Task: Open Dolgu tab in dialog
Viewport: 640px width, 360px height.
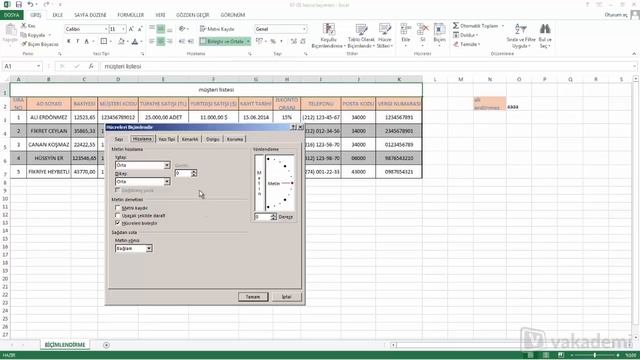Action: tap(213, 139)
